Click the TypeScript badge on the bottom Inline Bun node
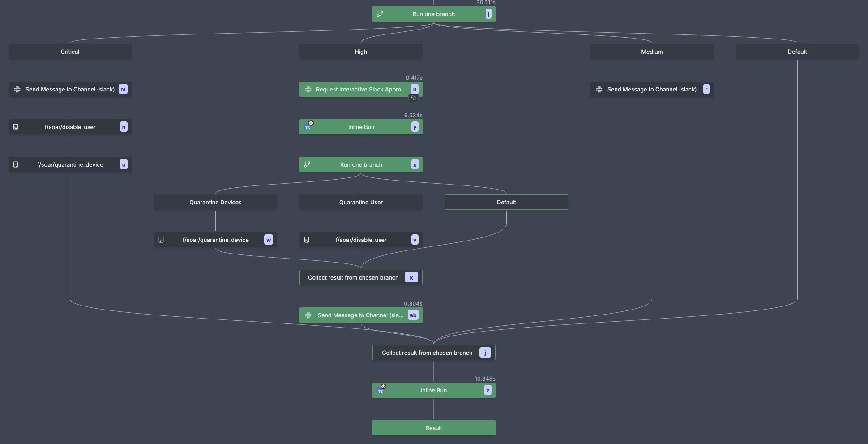868x444 pixels. 381,391
